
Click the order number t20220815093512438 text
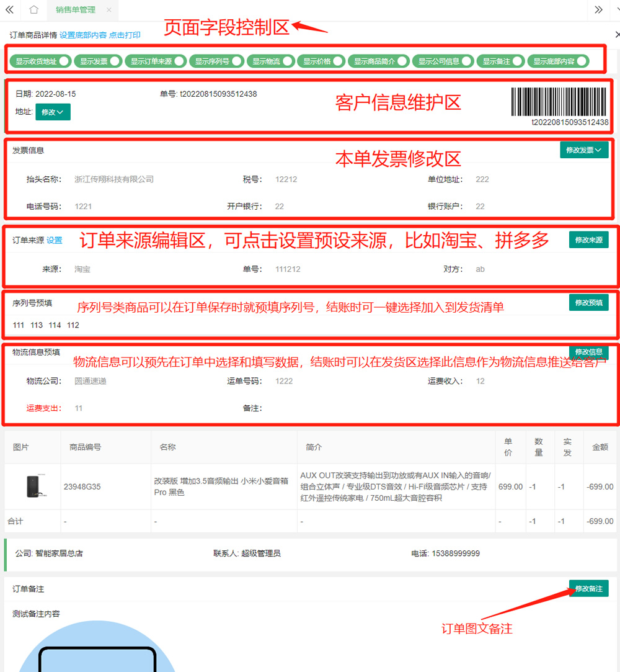pyautogui.click(x=218, y=94)
